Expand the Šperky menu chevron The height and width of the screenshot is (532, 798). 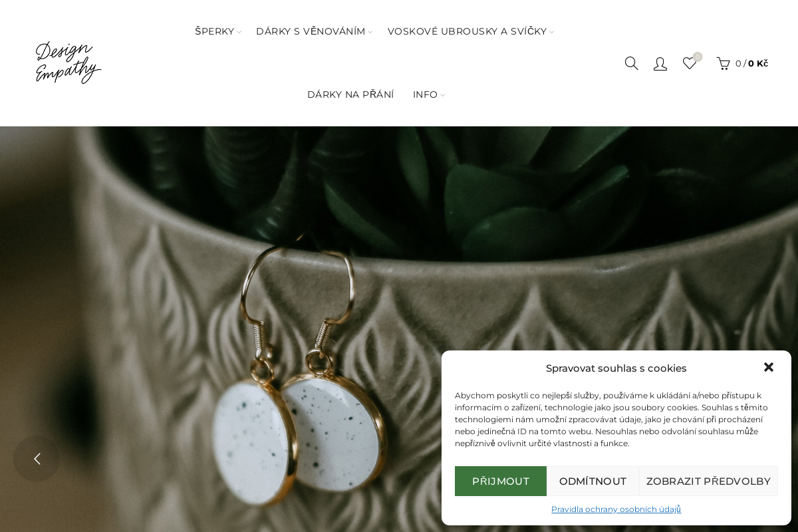coord(239,32)
